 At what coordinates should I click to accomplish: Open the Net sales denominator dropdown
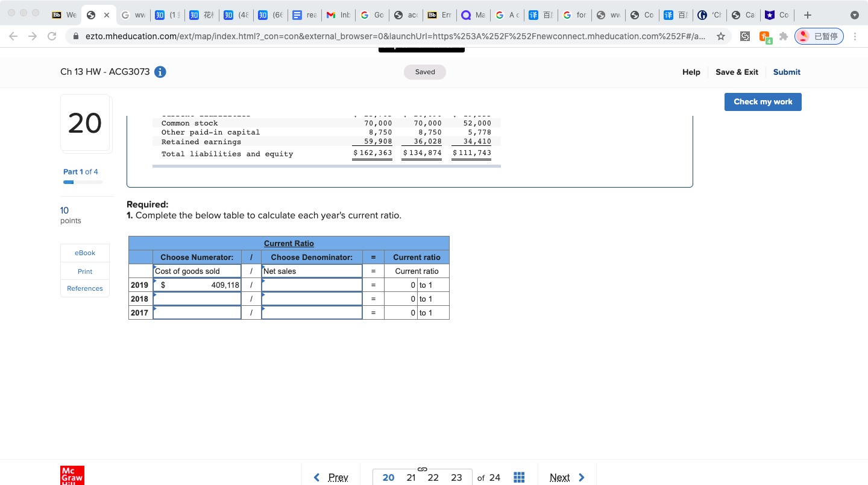[312, 271]
